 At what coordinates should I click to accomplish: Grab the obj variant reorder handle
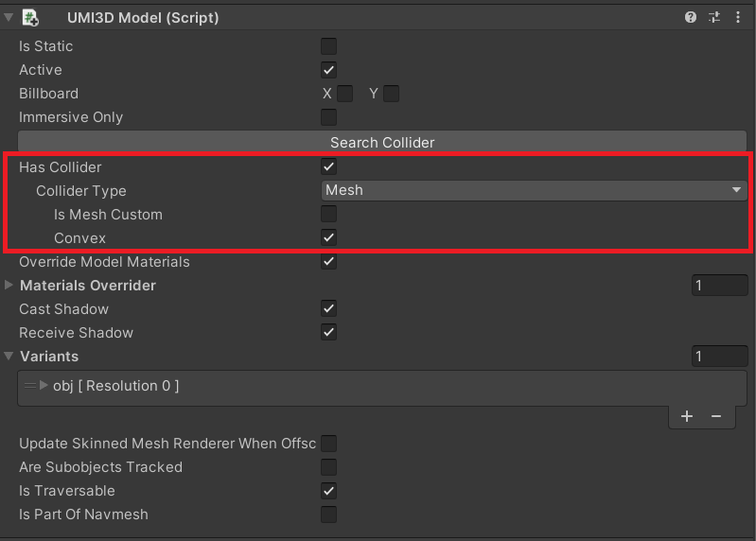point(30,385)
